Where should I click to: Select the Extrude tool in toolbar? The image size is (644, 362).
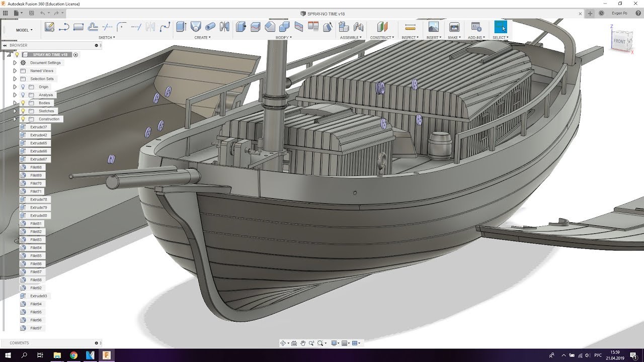coord(181,27)
